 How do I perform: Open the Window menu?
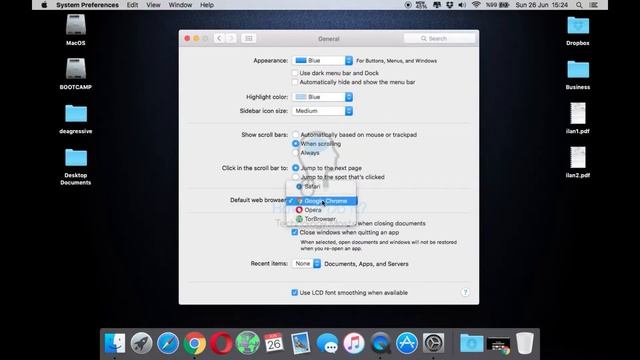click(x=180, y=5)
